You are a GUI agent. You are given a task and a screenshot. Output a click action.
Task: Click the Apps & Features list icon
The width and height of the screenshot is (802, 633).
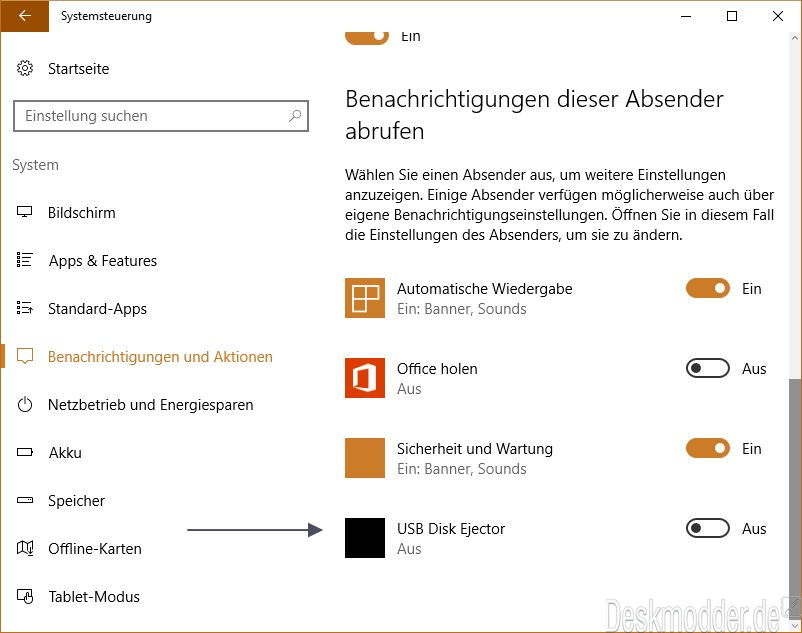pyautogui.click(x=25, y=260)
